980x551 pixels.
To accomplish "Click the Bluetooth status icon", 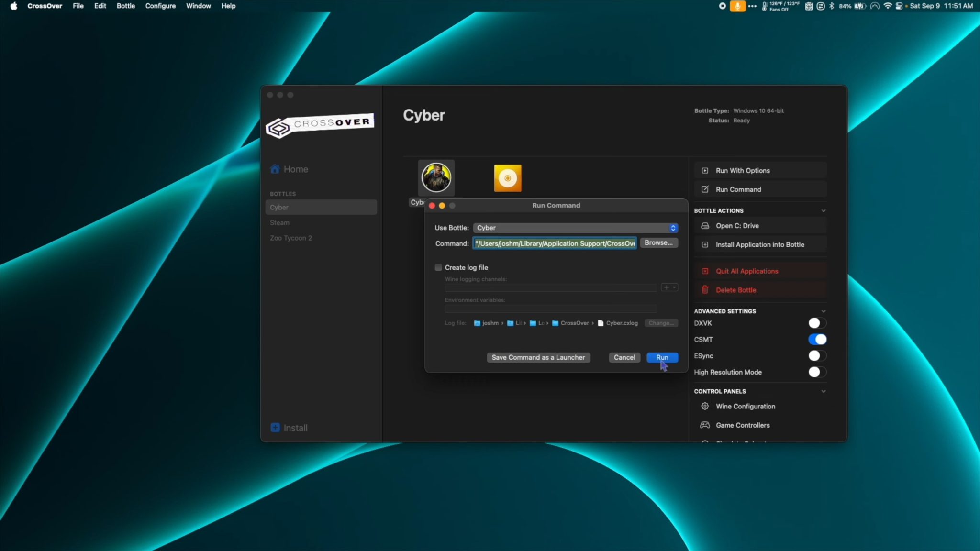I will coord(832,6).
